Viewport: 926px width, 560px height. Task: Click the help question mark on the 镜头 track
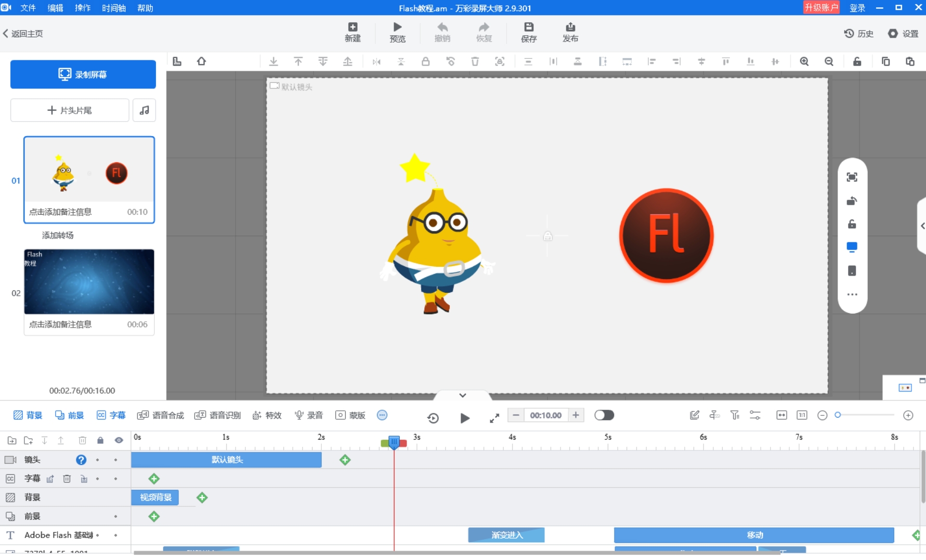[x=81, y=460]
